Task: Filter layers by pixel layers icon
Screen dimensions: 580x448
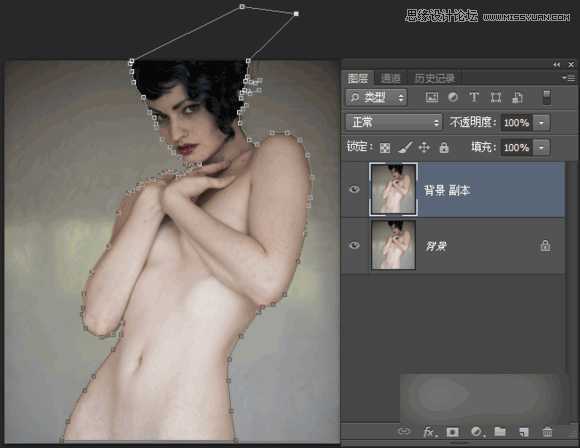Action: pyautogui.click(x=432, y=97)
